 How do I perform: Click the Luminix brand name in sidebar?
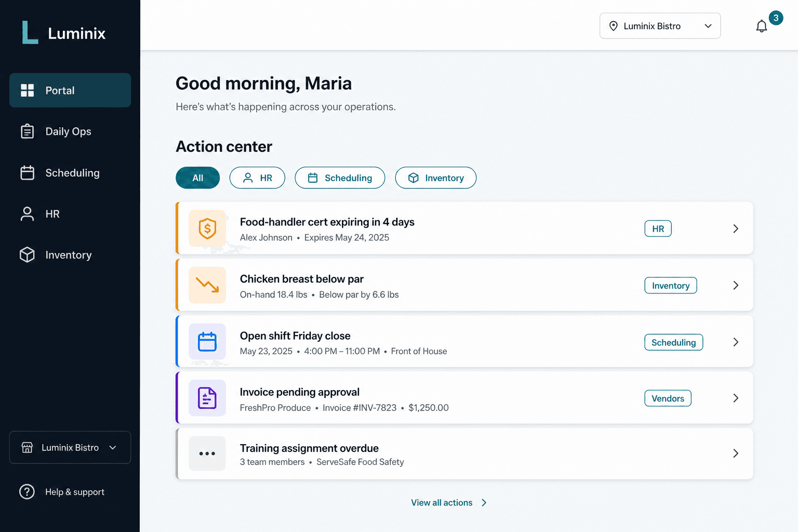coord(77,33)
